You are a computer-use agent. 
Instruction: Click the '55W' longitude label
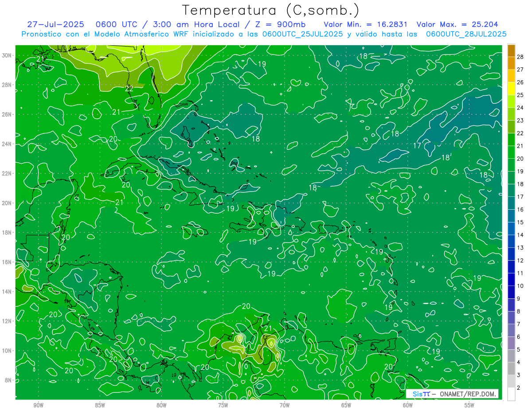point(469,405)
